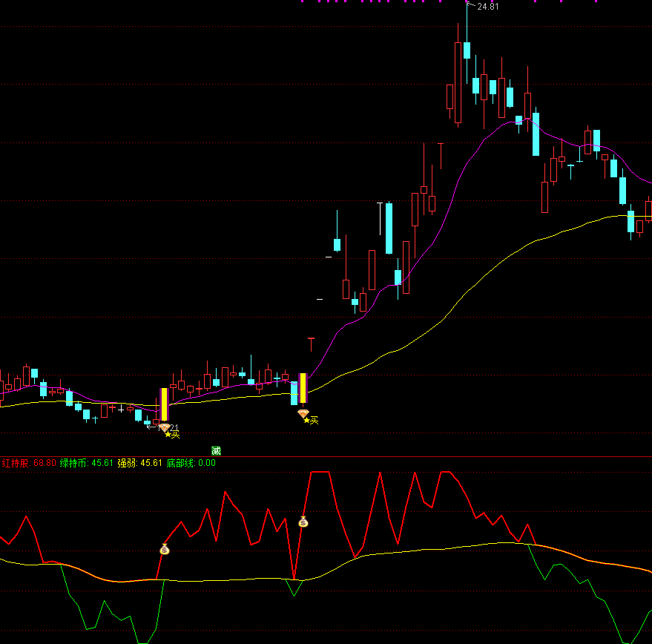Screen dimensions: 652x644
Task: Toggle the 红持股 red holding indicator label
Action: 18,461
